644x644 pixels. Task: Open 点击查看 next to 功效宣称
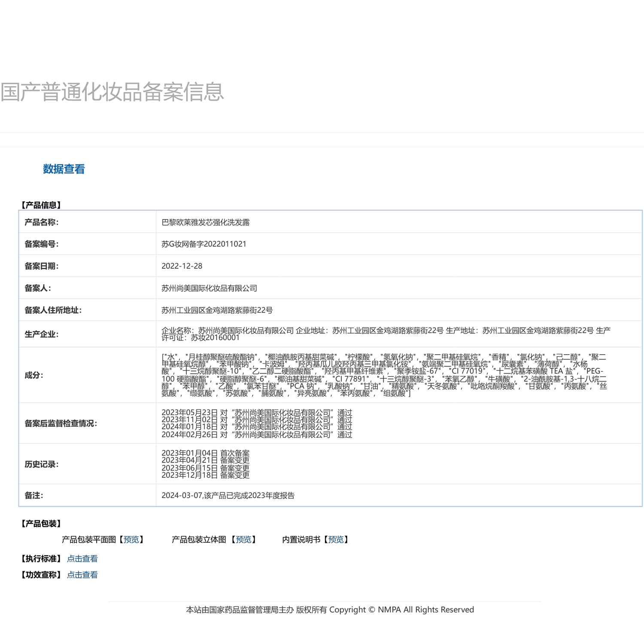tap(82, 575)
